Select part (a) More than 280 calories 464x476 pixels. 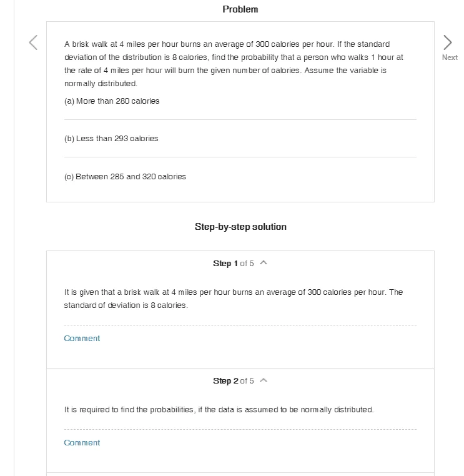[112, 101]
